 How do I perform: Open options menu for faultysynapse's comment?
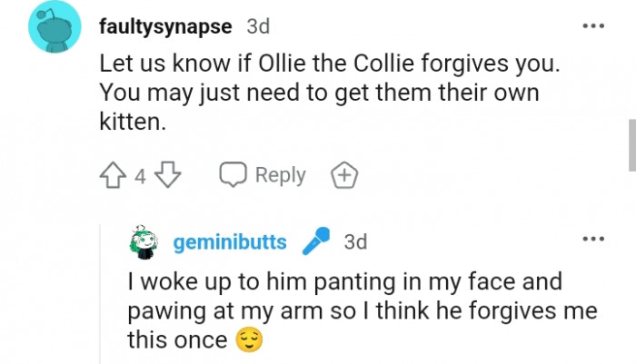[x=592, y=25]
